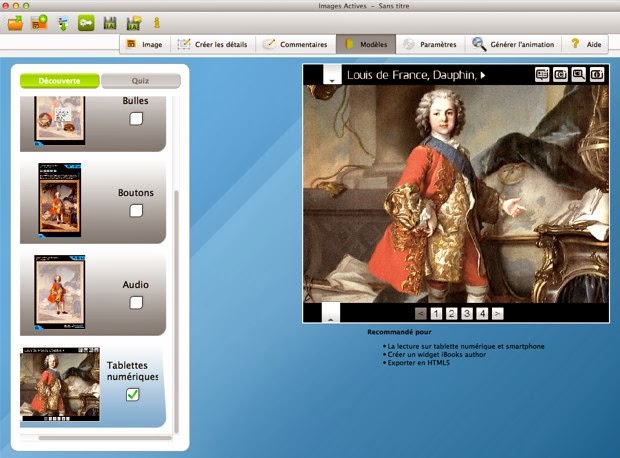Click the import icon with green down arrow
The height and width of the screenshot is (458, 620).
pyautogui.click(x=63, y=23)
